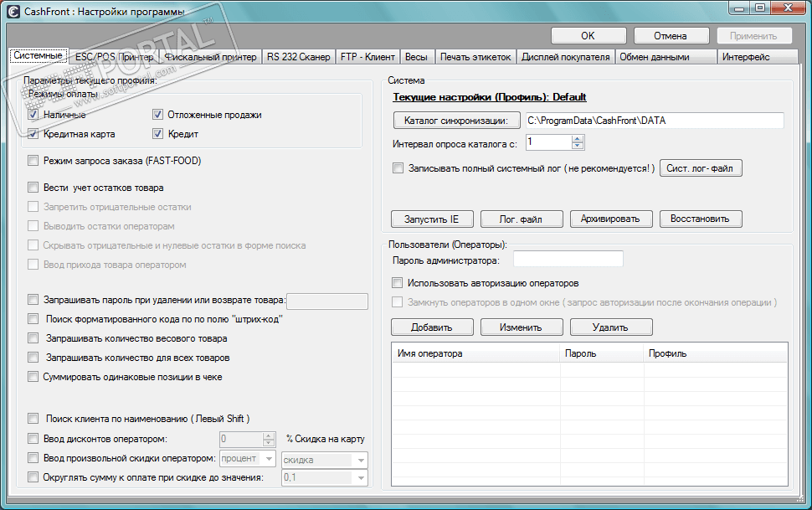Select the Системные tab
This screenshot has width=812, height=510.
[38, 55]
